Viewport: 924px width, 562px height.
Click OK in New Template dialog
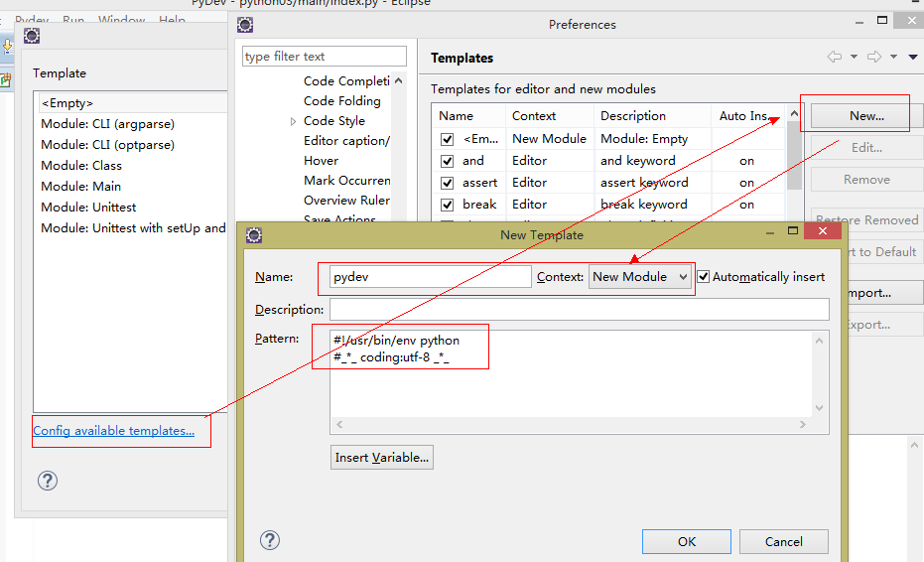point(687,541)
